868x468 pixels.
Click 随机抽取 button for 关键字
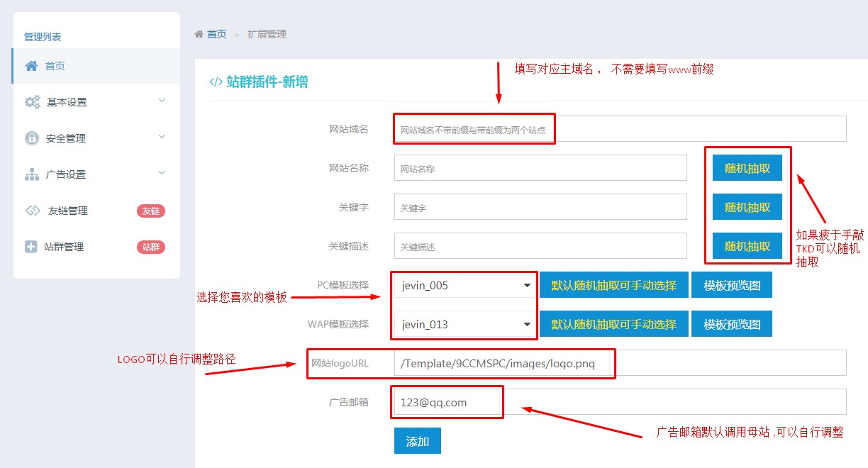(747, 207)
